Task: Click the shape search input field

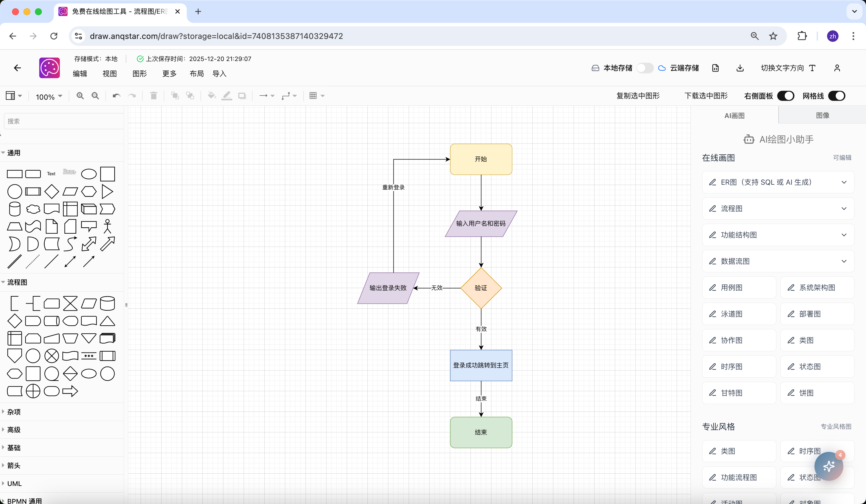Action: pos(64,121)
